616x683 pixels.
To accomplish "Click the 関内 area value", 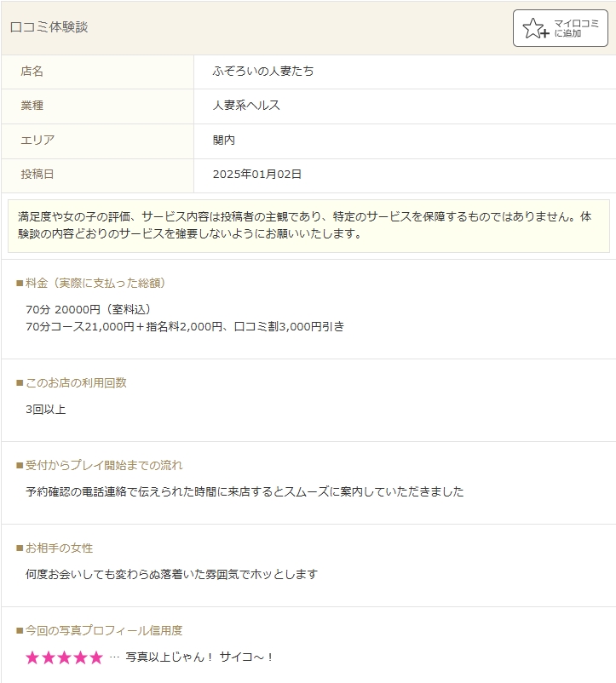I will pyautogui.click(x=224, y=140).
